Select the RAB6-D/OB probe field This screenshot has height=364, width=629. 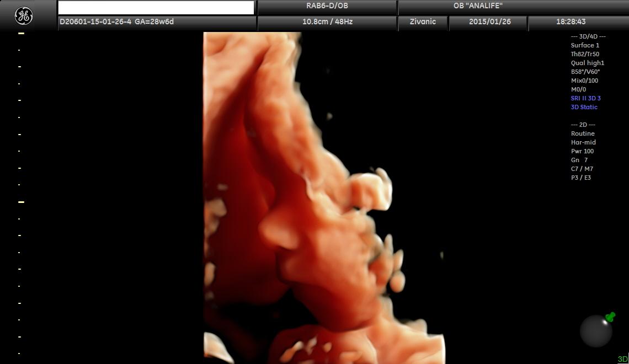click(x=327, y=6)
